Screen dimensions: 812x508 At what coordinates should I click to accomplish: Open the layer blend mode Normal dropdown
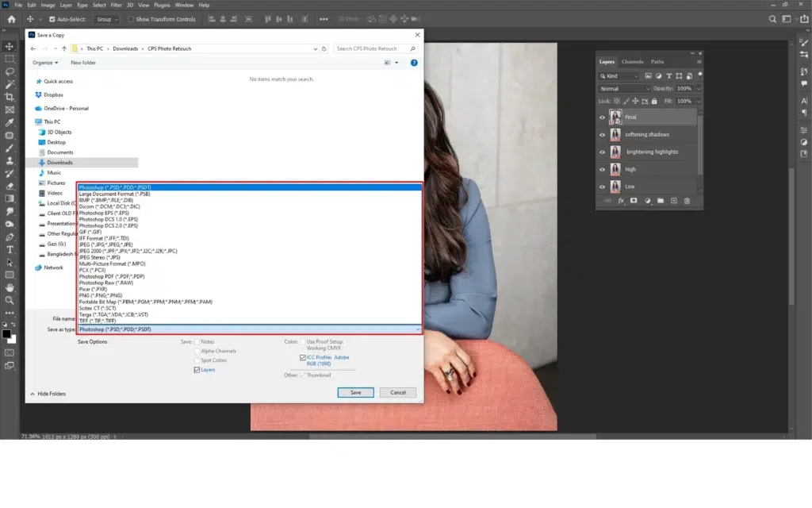point(624,89)
